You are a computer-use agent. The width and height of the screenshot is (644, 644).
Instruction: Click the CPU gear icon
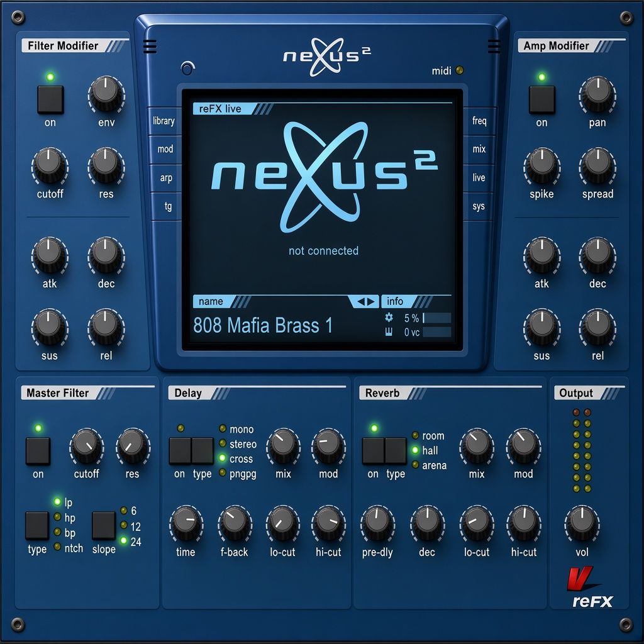tap(389, 318)
